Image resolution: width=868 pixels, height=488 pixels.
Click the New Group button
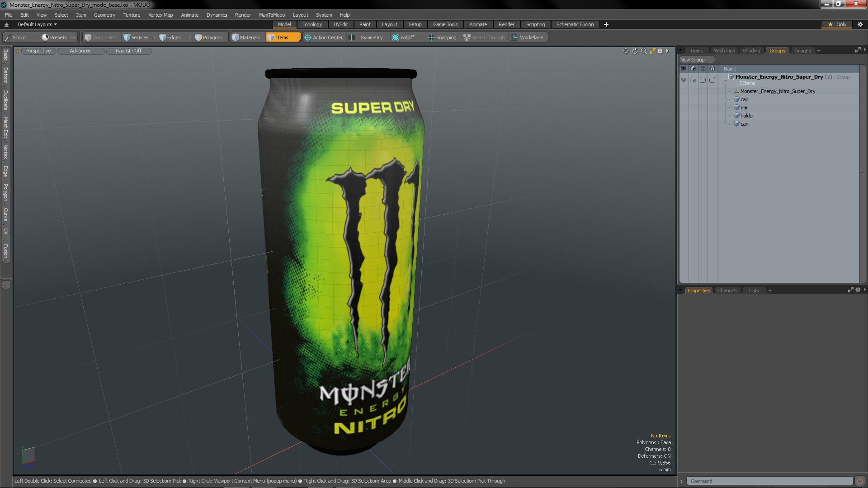pos(696,60)
